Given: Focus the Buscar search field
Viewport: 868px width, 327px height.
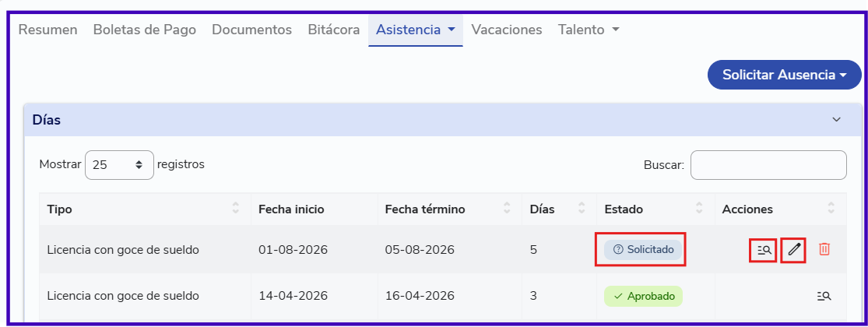Looking at the screenshot, I should (768, 165).
